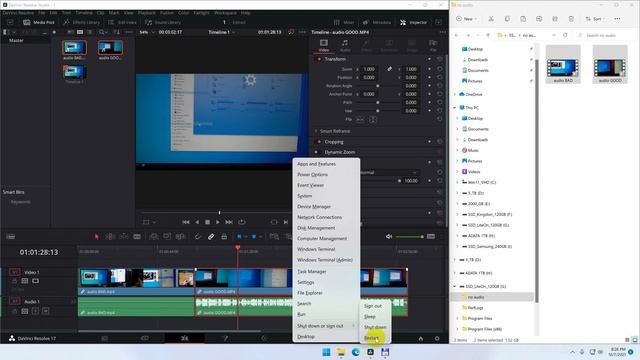Adjust the green timeline volume slider
640x360 pixels.
(409, 236)
